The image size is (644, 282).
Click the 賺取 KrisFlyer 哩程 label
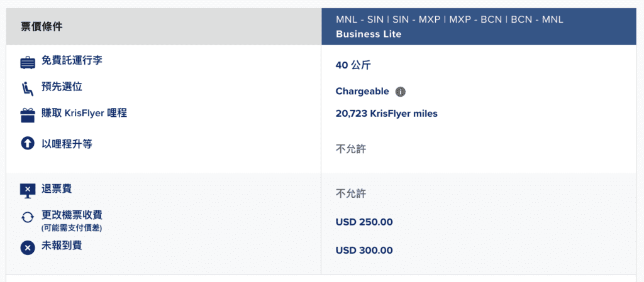click(x=84, y=112)
